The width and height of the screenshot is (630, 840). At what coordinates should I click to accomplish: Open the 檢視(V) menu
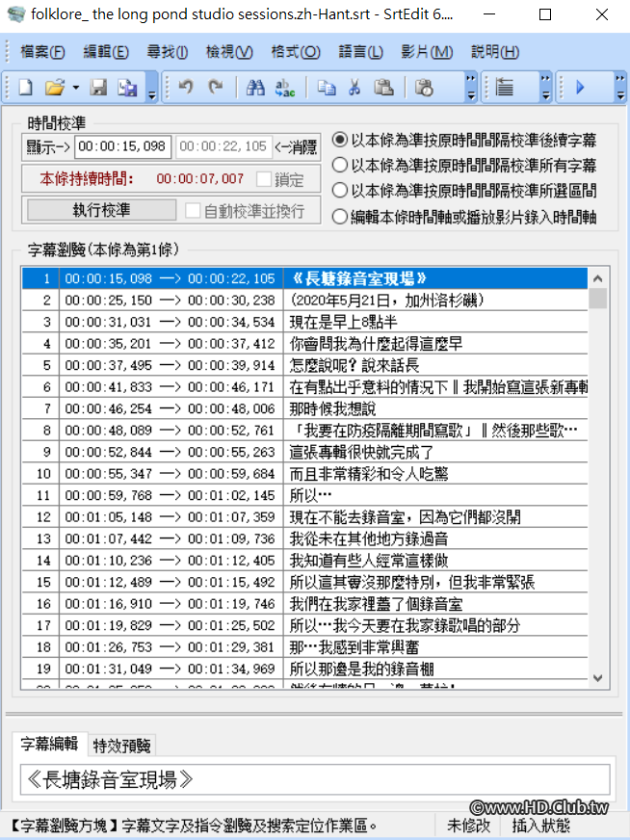(x=229, y=52)
